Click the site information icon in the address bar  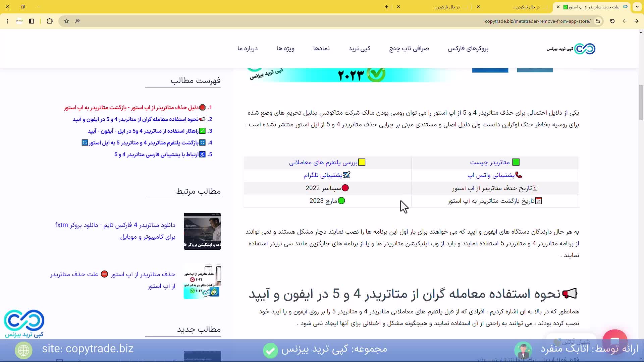coord(598,21)
